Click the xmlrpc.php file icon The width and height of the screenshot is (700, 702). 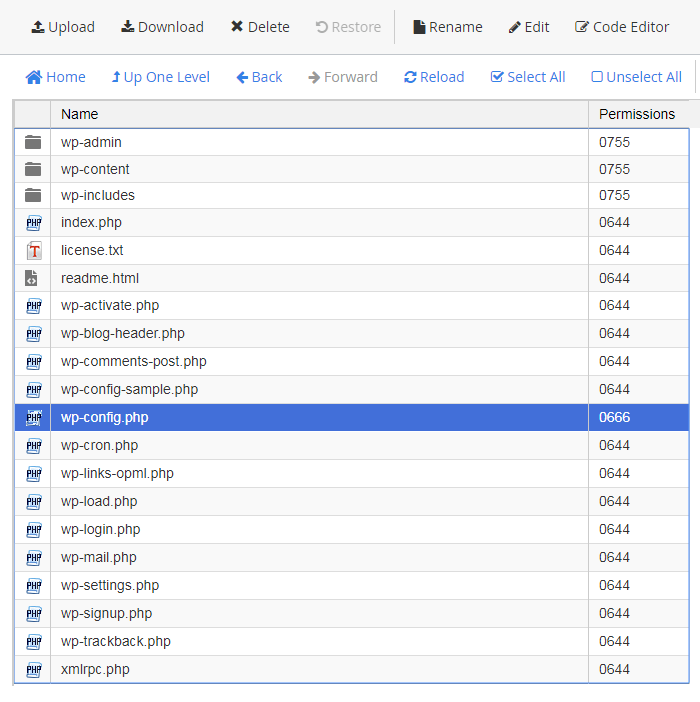[34, 670]
